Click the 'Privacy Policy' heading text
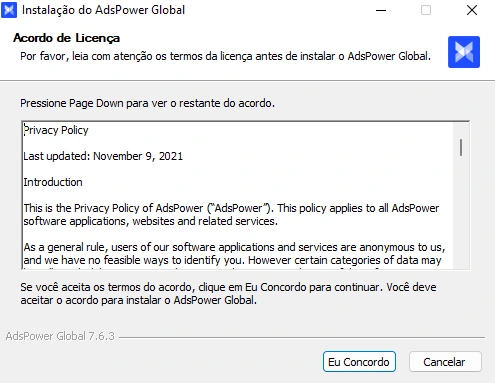This screenshot has height=383, width=495. click(56, 130)
